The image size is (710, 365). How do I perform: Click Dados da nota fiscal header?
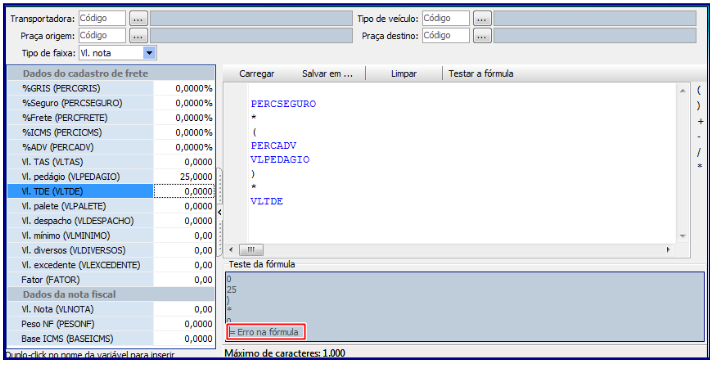tap(69, 294)
